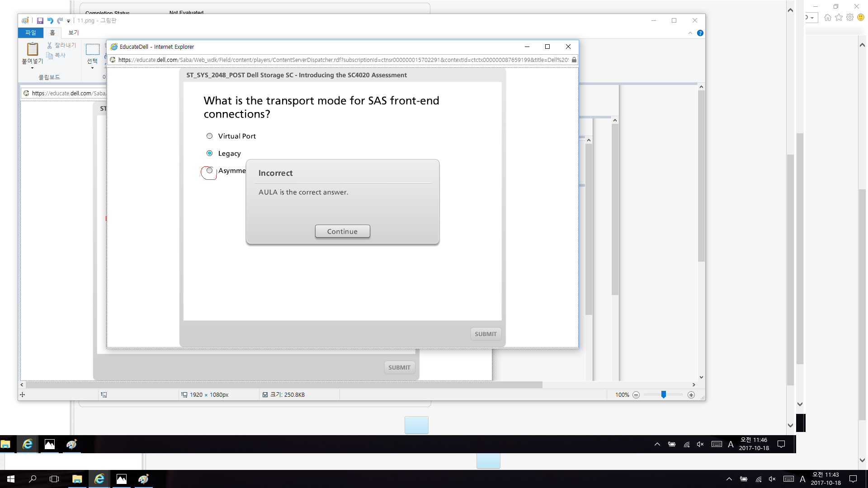Select the Virtual Port radio option
Image resolution: width=868 pixels, height=488 pixels.
coord(209,136)
